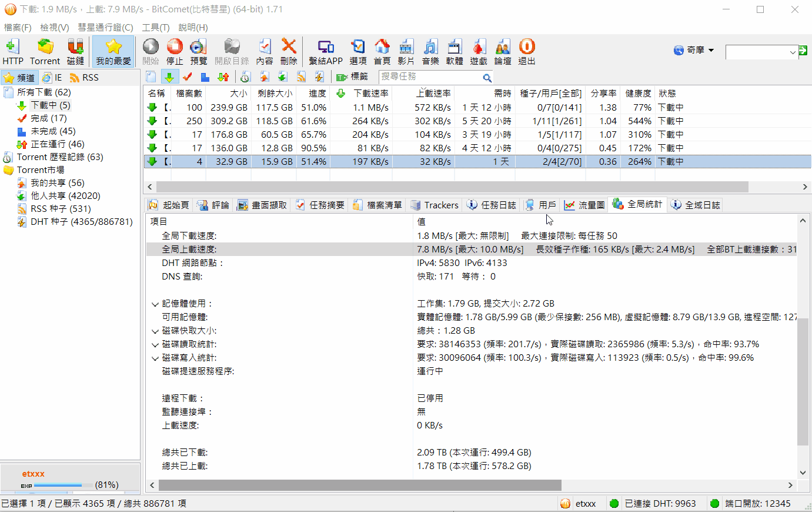Click the 軟體 software icon
This screenshot has width=812, height=512.
[455, 52]
